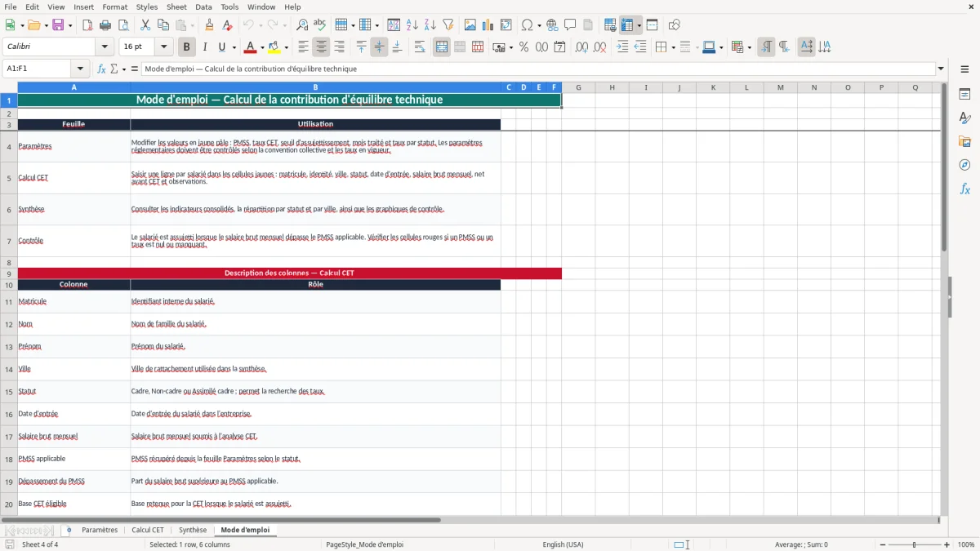The image size is (980, 551).
Task: Click the zoom slider in status bar
Action: point(914,544)
